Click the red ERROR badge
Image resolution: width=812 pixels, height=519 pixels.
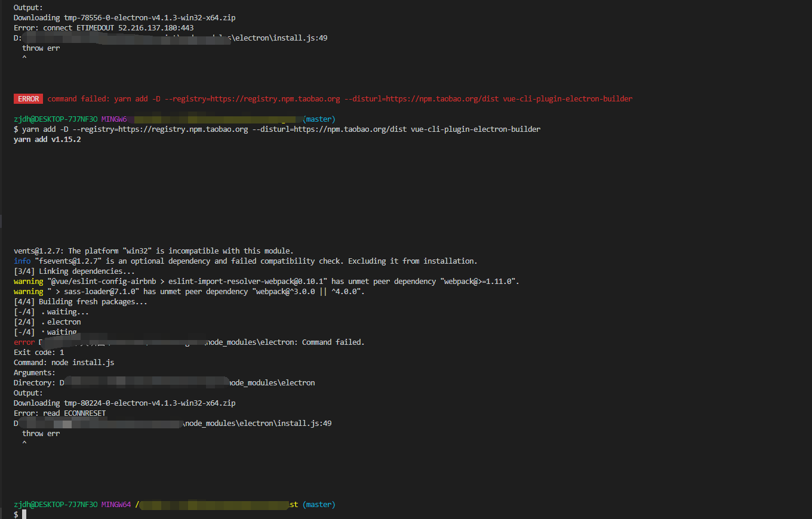coord(28,99)
